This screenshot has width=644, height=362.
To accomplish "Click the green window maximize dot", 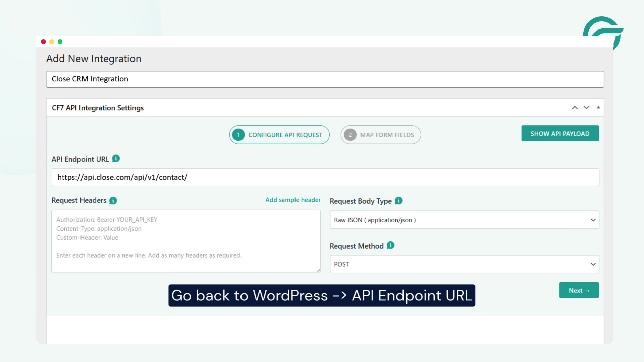I will (x=60, y=42).
